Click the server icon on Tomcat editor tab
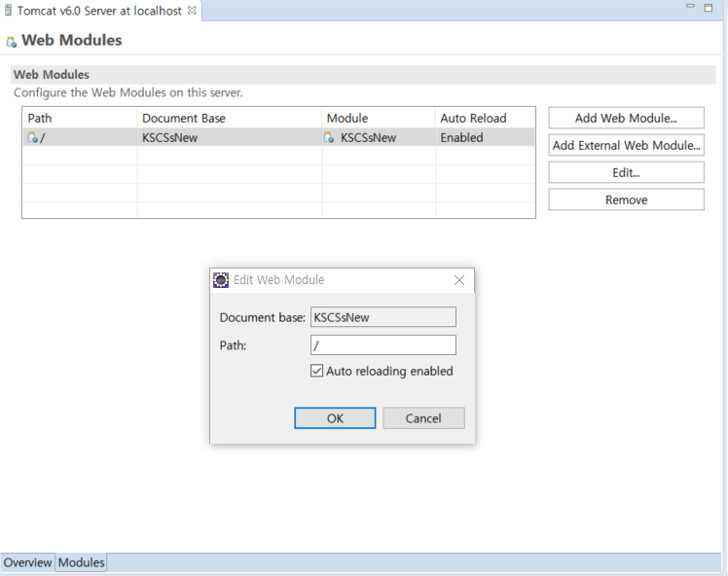The height and width of the screenshot is (576, 728). point(8,10)
